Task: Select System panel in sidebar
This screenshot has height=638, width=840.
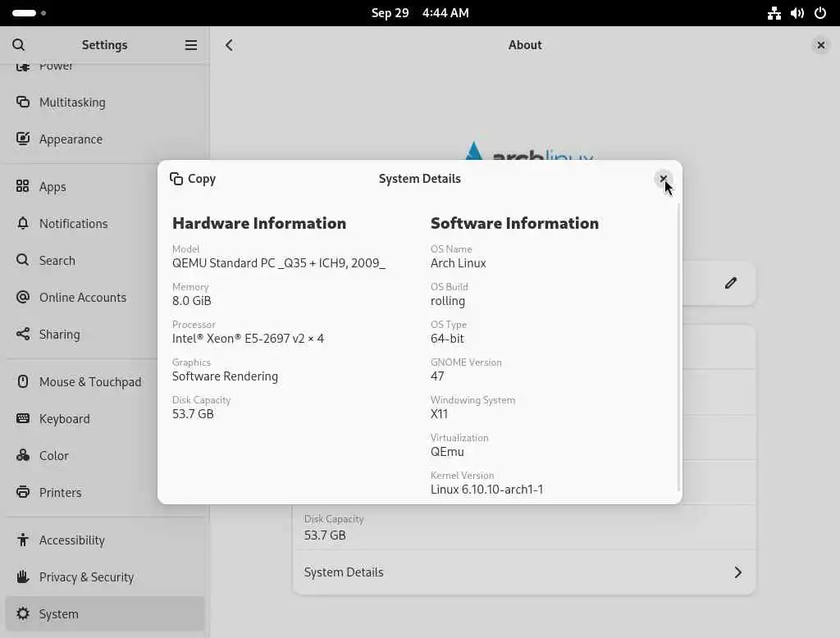Action: [105, 614]
